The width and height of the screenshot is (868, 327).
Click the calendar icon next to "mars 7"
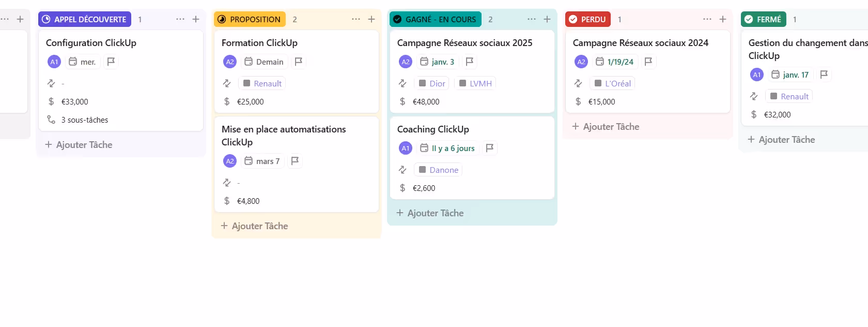coord(248,161)
